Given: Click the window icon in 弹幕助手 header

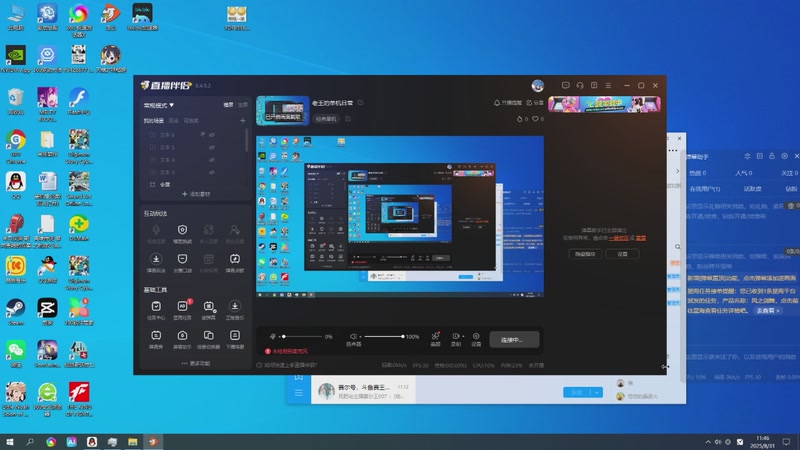Looking at the screenshot, I should pos(760,156).
